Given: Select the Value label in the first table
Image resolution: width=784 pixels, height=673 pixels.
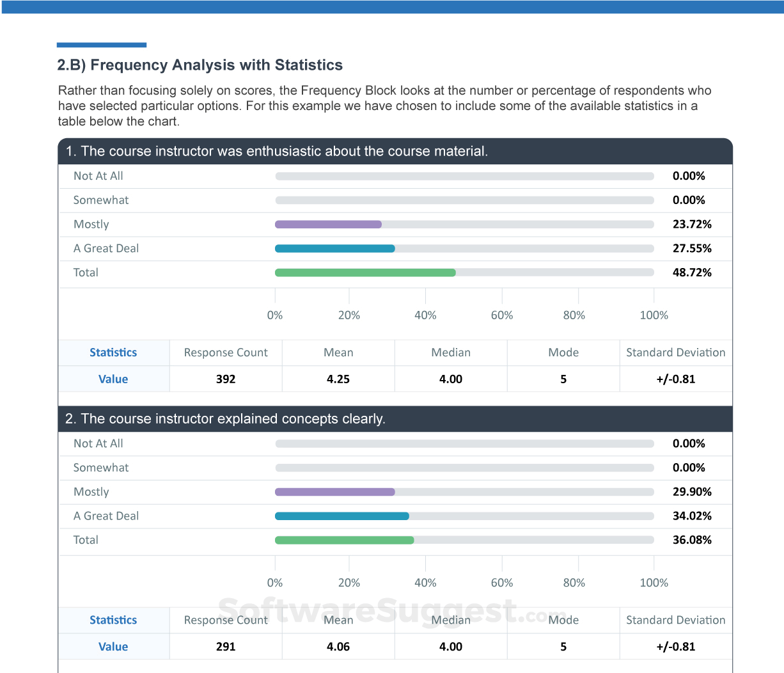Looking at the screenshot, I should coord(113,379).
